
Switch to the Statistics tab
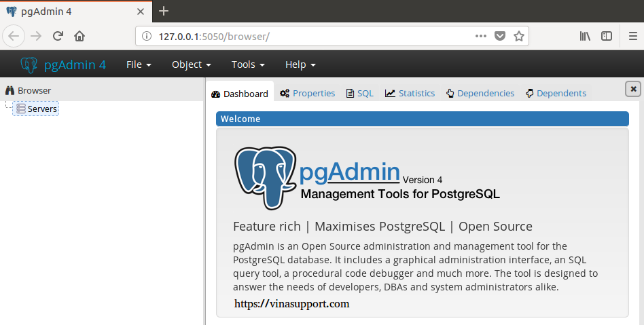[x=410, y=93]
